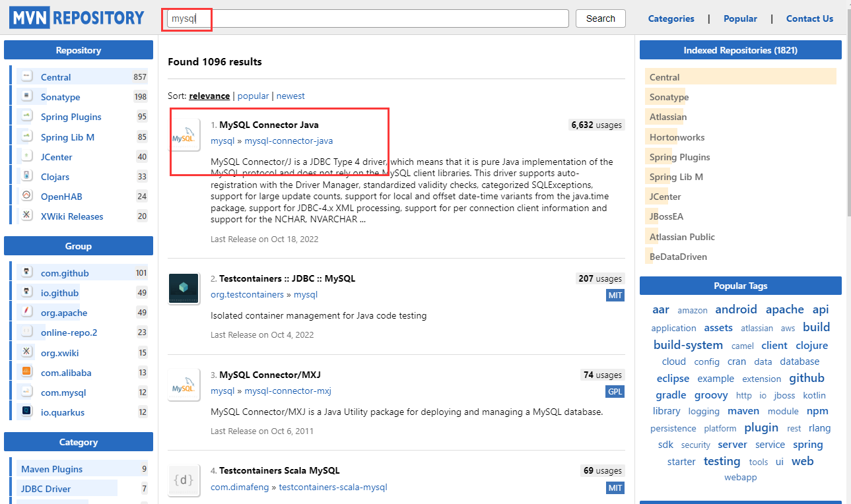
Task: Click the icon beside Central repository
Action: tap(27, 77)
